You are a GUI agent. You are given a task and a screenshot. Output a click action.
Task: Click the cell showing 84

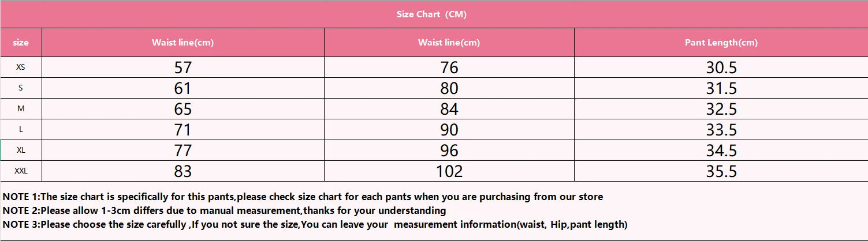[x=449, y=109]
